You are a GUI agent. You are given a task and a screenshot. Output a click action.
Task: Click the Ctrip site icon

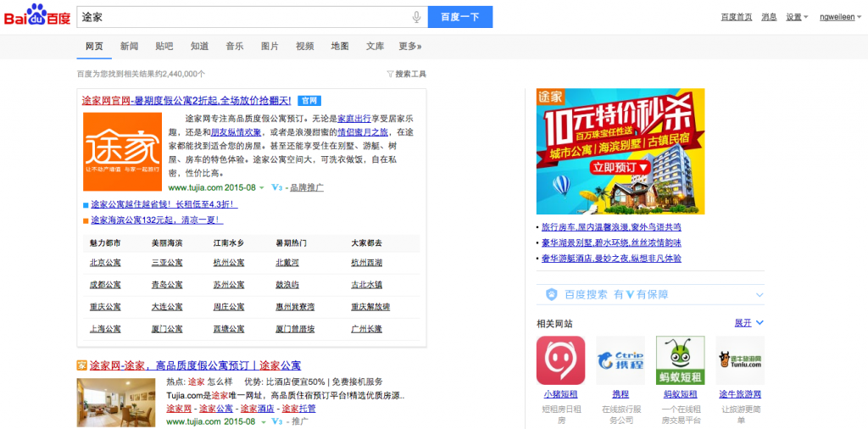(620, 360)
